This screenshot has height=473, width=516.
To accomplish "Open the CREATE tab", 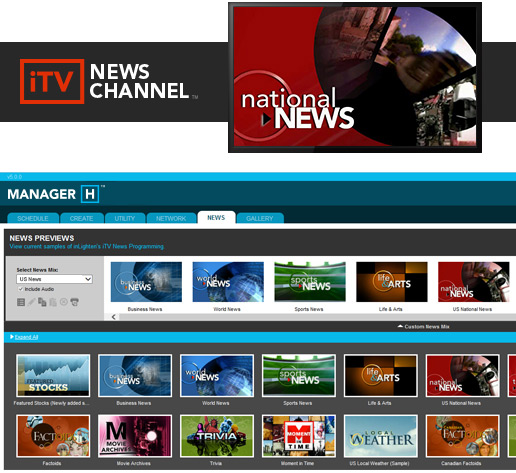I will coord(82,218).
